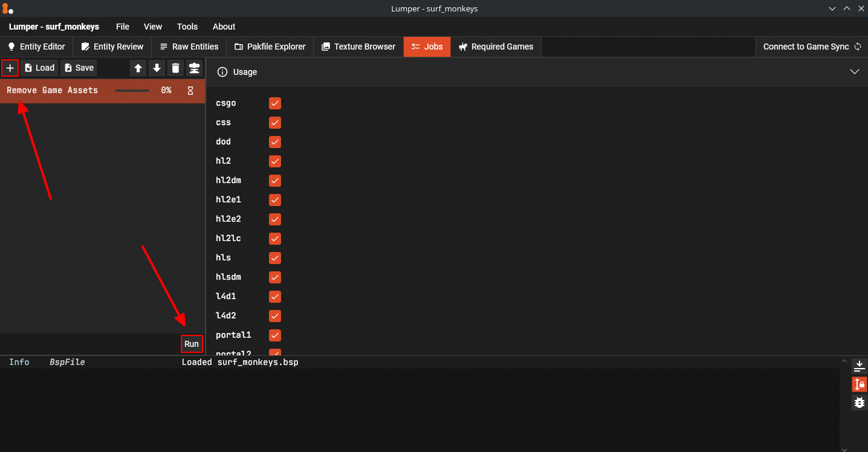
Task: Switch to the Pakfile Explorer tab
Action: (x=270, y=47)
